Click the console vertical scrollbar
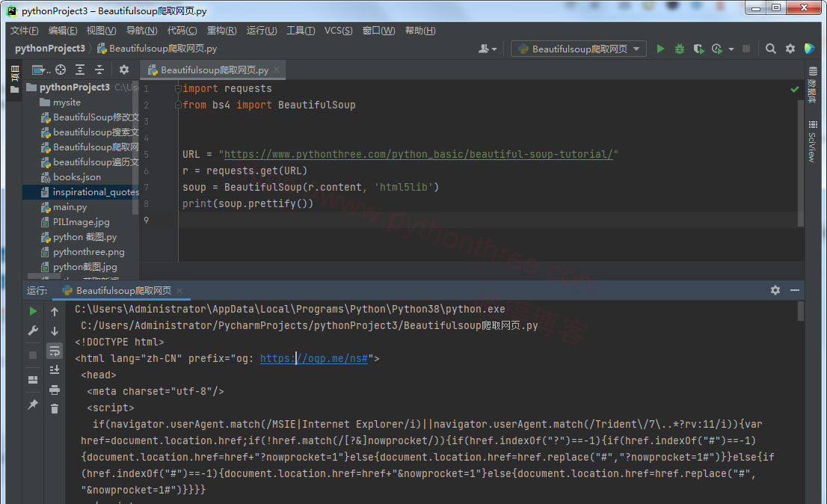 (801, 311)
